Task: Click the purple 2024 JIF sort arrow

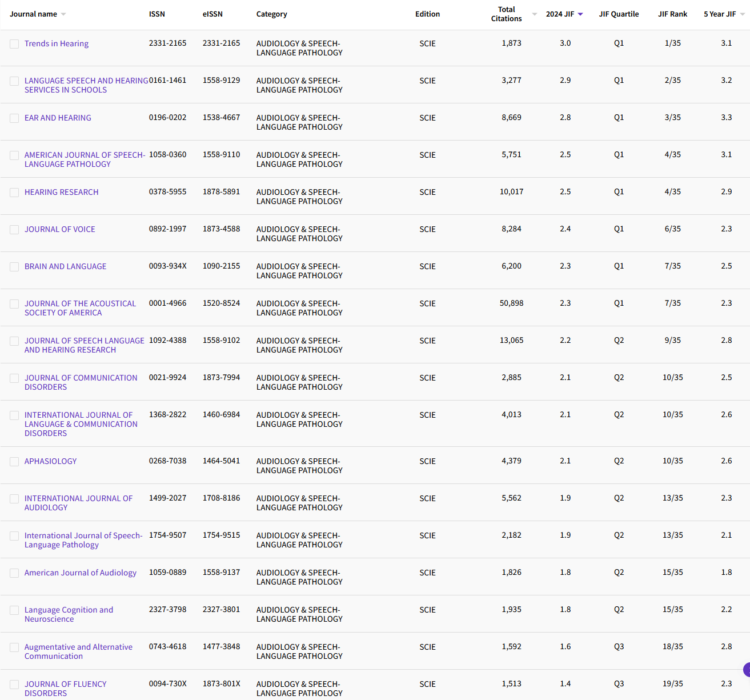Action: pyautogui.click(x=580, y=14)
